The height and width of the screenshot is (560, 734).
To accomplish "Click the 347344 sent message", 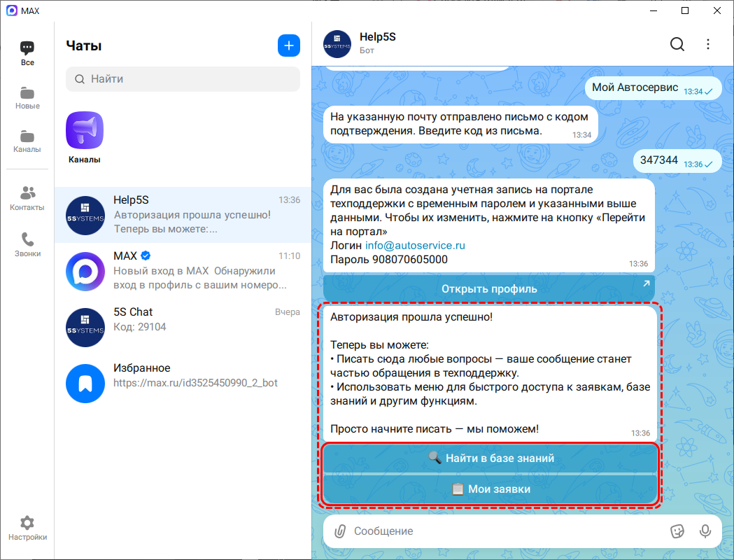I will 677,161.
